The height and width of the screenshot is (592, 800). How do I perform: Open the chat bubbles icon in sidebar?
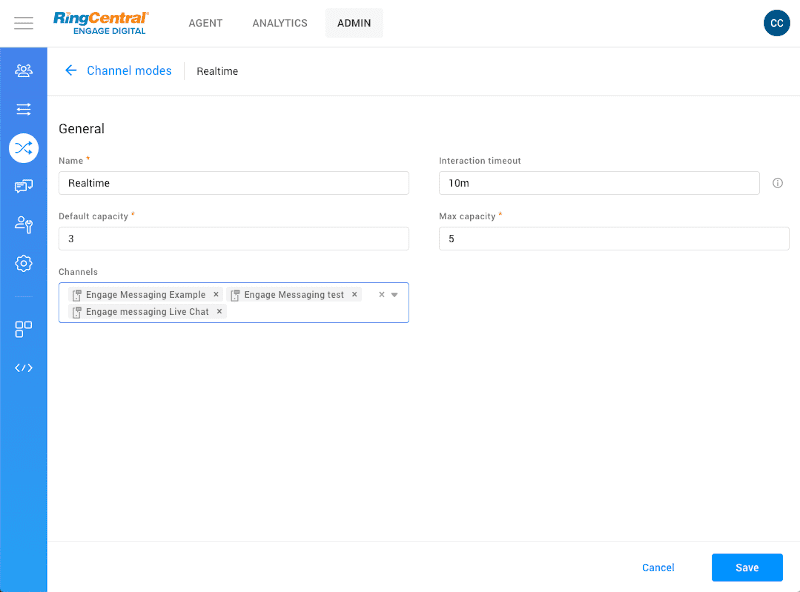pos(23,186)
